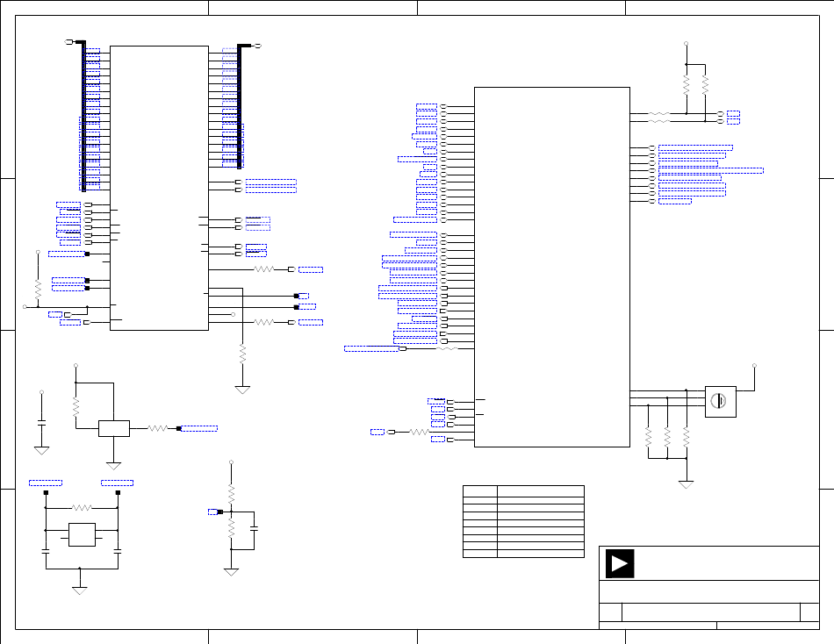Click the left resistor of the top-right pull-up pair

(687, 85)
